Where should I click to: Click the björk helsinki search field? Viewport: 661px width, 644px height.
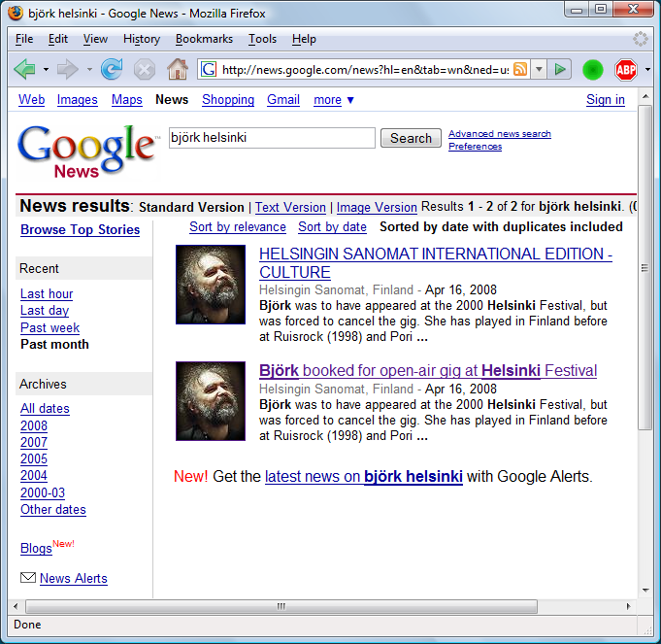pyautogui.click(x=272, y=138)
